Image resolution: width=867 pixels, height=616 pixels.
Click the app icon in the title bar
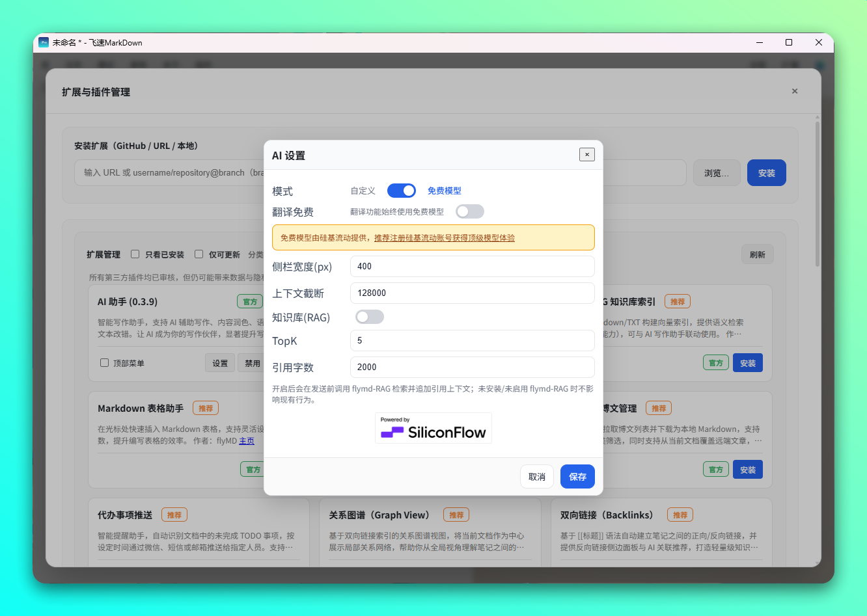tap(44, 43)
